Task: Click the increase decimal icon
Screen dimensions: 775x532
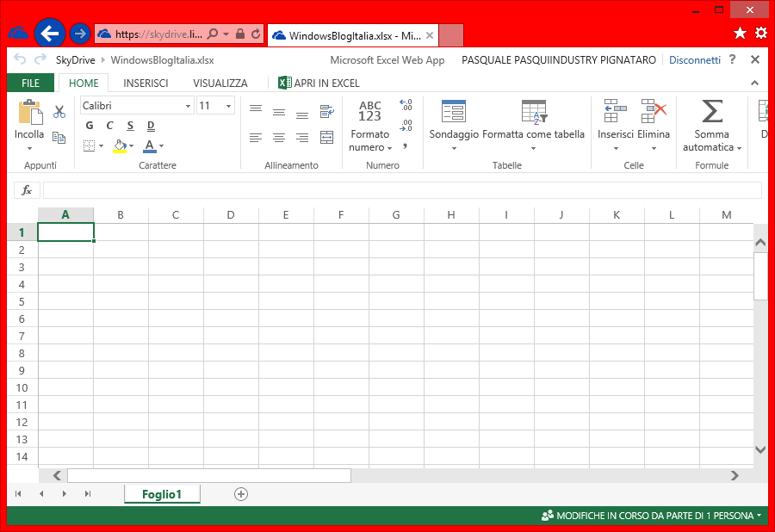Action: [406, 105]
